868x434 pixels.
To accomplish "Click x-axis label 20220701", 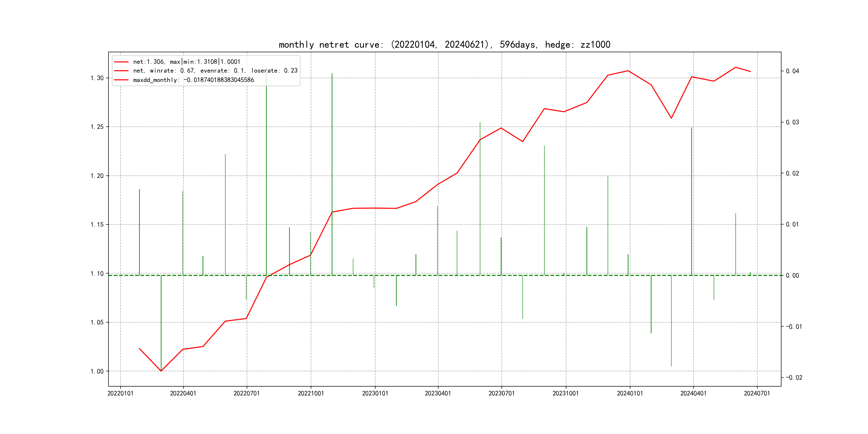I will coord(246,393).
